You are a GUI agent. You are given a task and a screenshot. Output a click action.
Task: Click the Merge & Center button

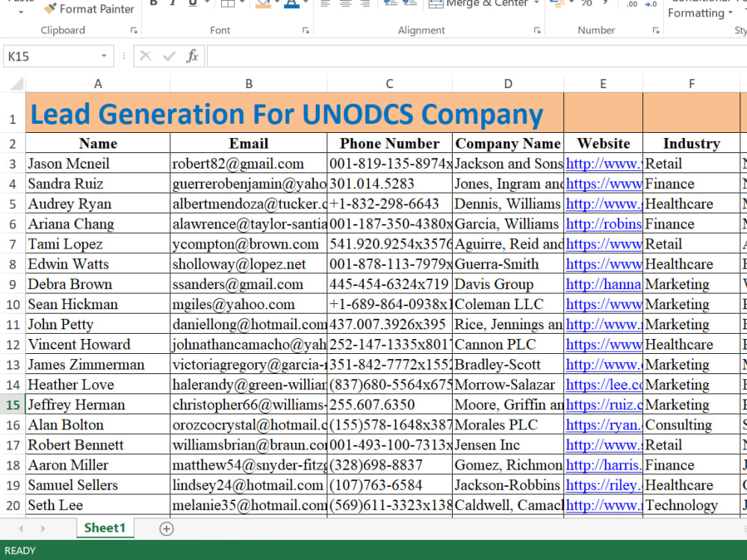tap(479, 4)
